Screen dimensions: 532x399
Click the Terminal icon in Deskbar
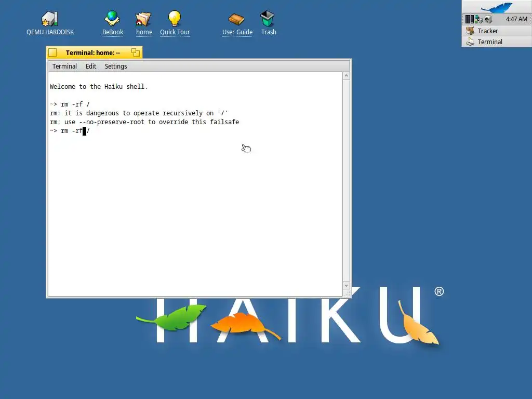pos(470,42)
